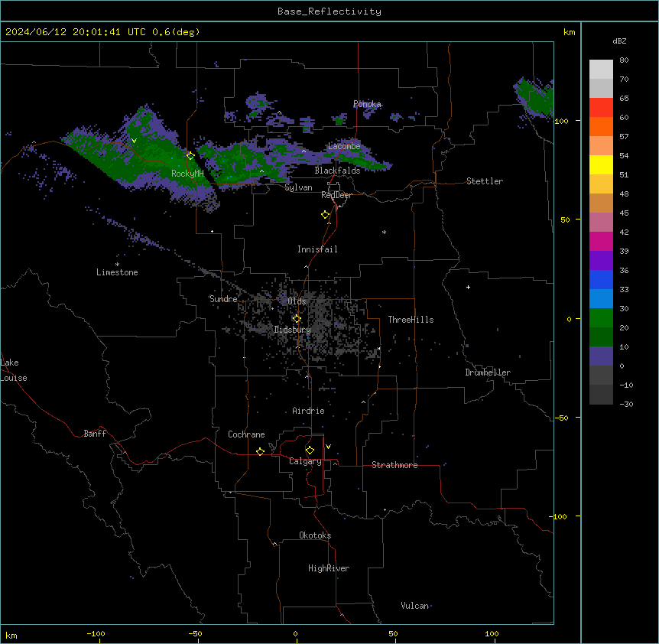659x644 pixels.
Task: Click the Okotoks label
Action: coord(315,535)
